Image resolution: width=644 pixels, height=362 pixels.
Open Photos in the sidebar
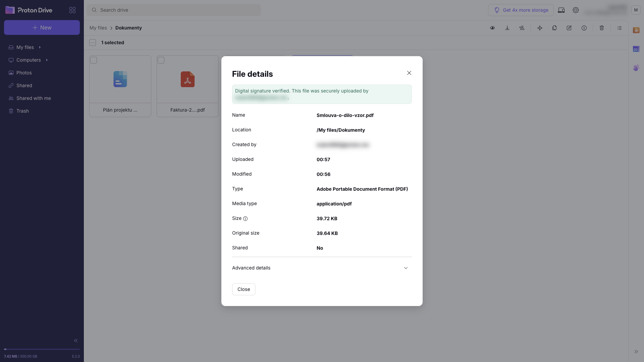coord(42,73)
